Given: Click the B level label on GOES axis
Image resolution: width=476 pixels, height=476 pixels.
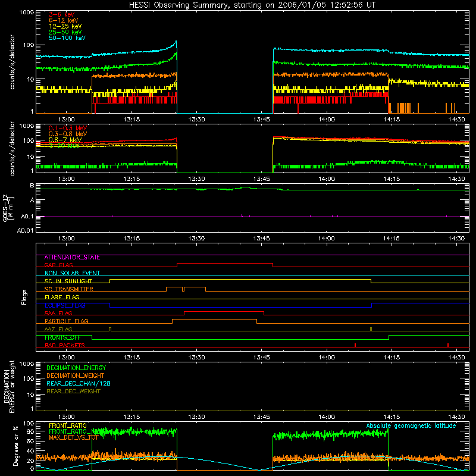Looking at the screenshot, I should pyautogui.click(x=32, y=186).
